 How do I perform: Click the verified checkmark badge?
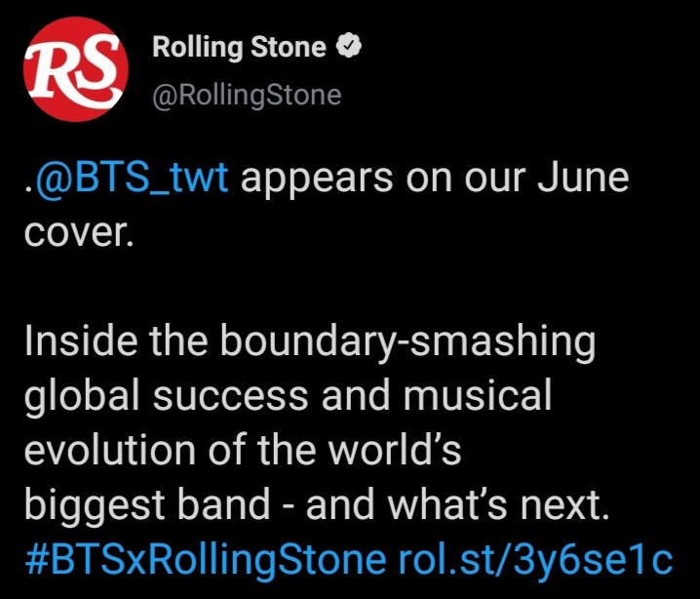tap(348, 46)
